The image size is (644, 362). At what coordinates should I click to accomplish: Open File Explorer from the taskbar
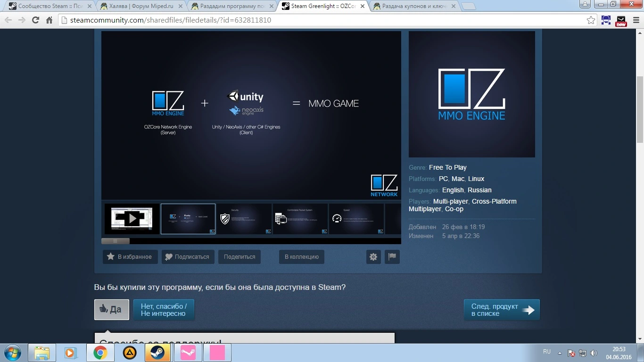pos(42,353)
